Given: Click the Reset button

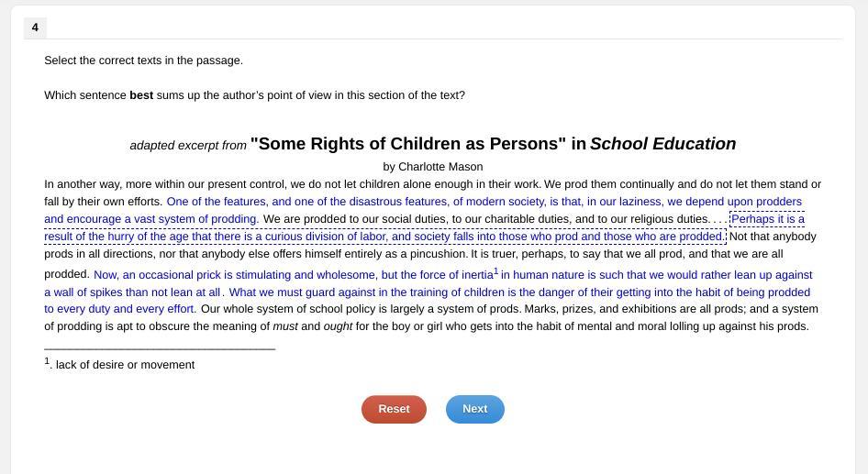Looking at the screenshot, I should point(394,409).
